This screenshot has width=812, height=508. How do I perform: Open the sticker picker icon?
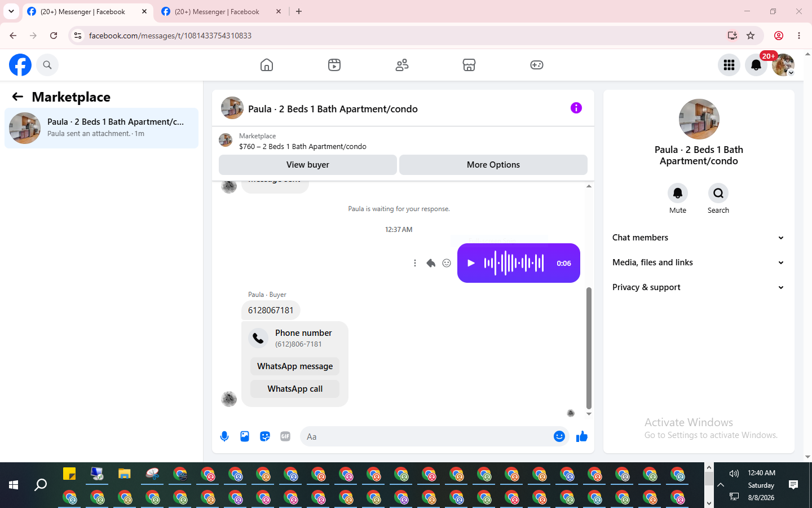coord(265,436)
